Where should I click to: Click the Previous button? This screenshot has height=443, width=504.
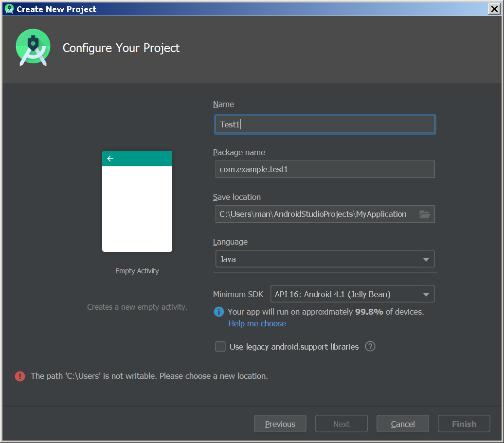pyautogui.click(x=280, y=424)
